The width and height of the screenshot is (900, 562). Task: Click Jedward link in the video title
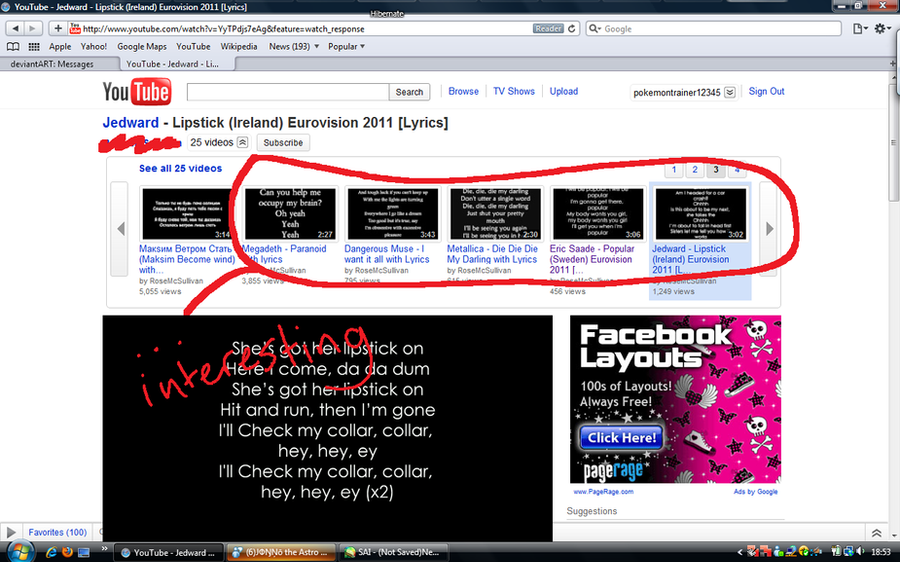tap(130, 122)
